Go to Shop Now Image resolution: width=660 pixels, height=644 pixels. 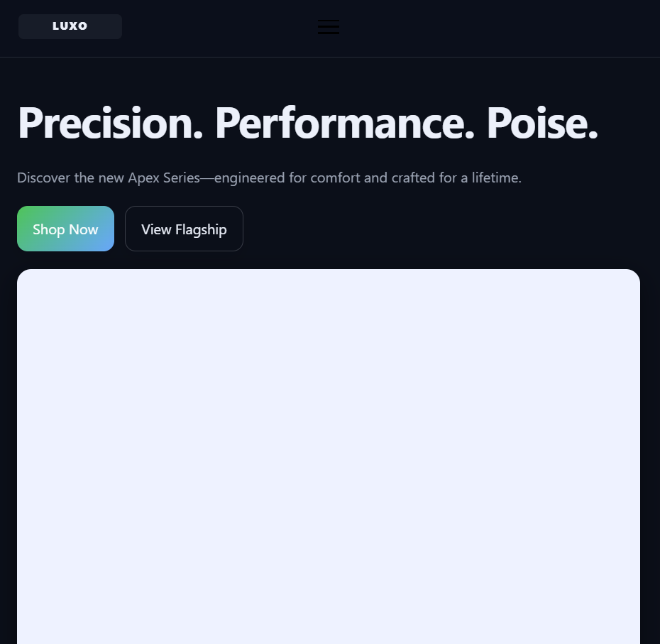tap(66, 229)
